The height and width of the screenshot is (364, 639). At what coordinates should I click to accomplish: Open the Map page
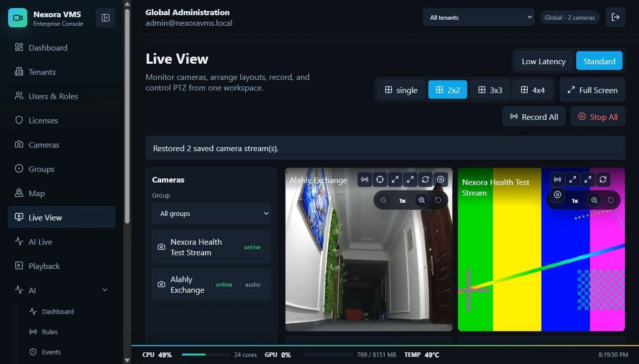coord(62,193)
